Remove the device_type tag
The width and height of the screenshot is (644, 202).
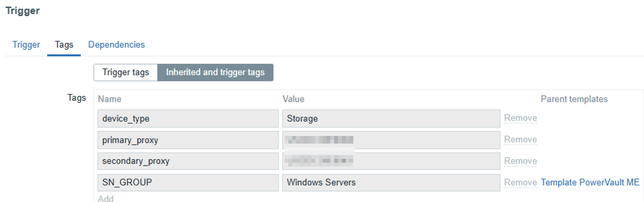[x=520, y=118]
